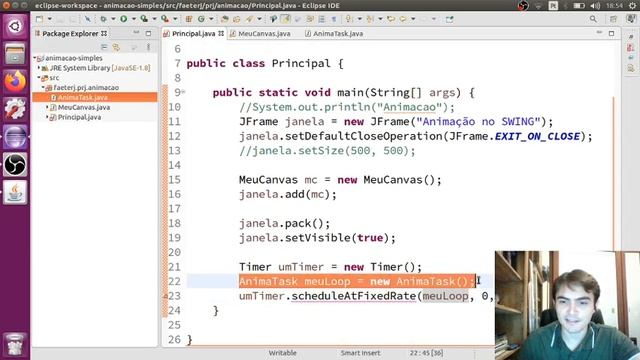Click the External Tools run icon
Viewport: 640px width, 360px height.
pyautogui.click(x=164, y=19)
